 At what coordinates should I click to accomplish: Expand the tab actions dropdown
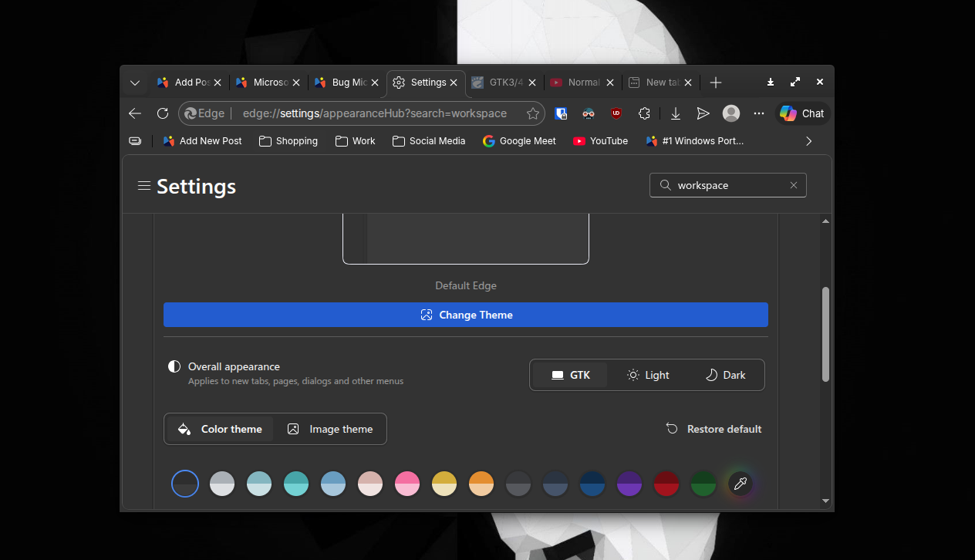pos(135,83)
